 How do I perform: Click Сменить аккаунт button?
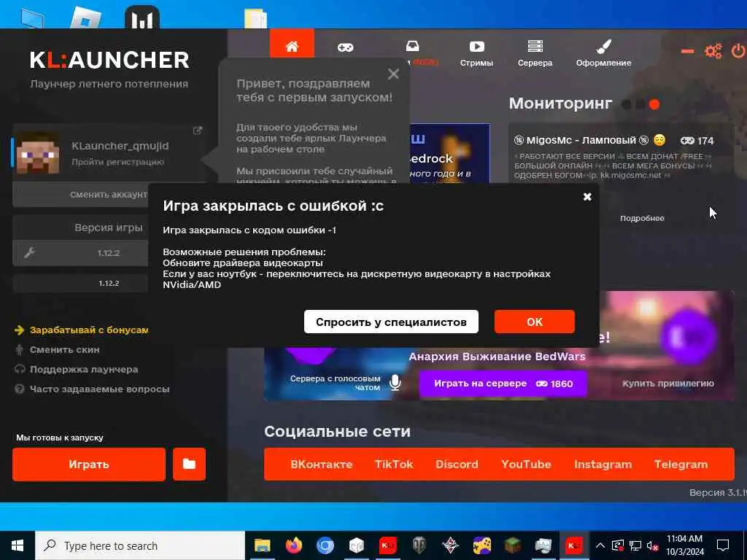click(x=108, y=194)
